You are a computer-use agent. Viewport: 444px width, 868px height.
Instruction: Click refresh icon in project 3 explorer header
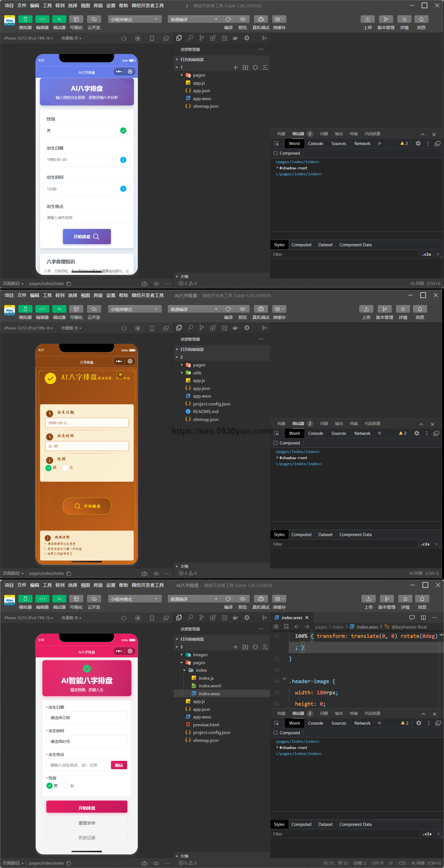tap(255, 647)
